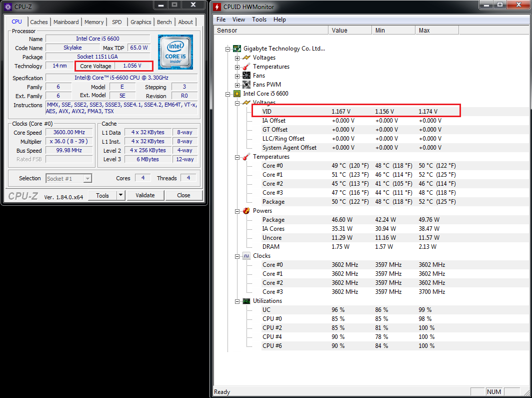This screenshot has width=532, height=398.
Task: Expand the Gigabyte Temperatures node
Action: (237, 67)
